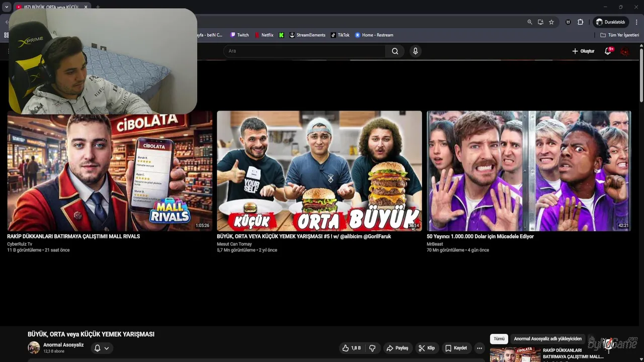This screenshot has height=362, width=644.
Task: Open title RAKİP DÜKKANLARI BATIRMAYA ÇALIŞTIM!! MALL RIVALS
Action: (x=73, y=236)
